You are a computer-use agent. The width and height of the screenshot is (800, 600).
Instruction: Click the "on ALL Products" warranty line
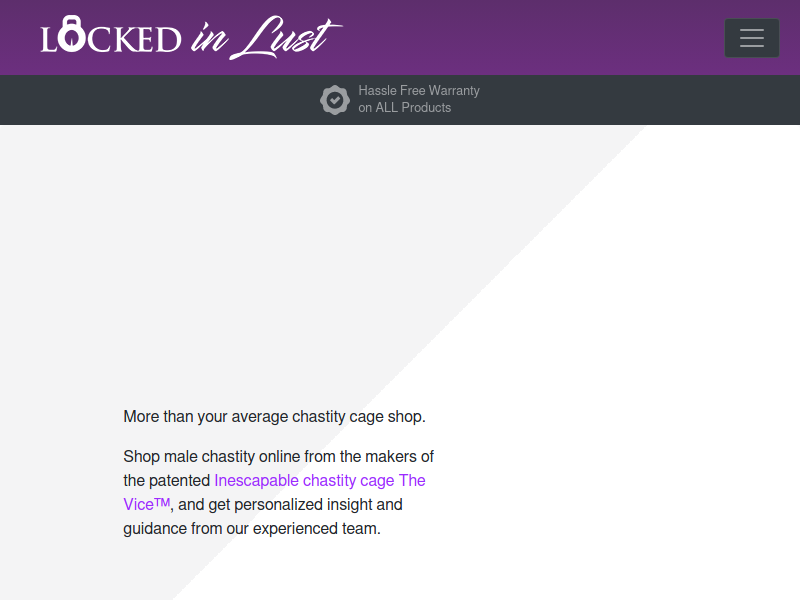405,108
